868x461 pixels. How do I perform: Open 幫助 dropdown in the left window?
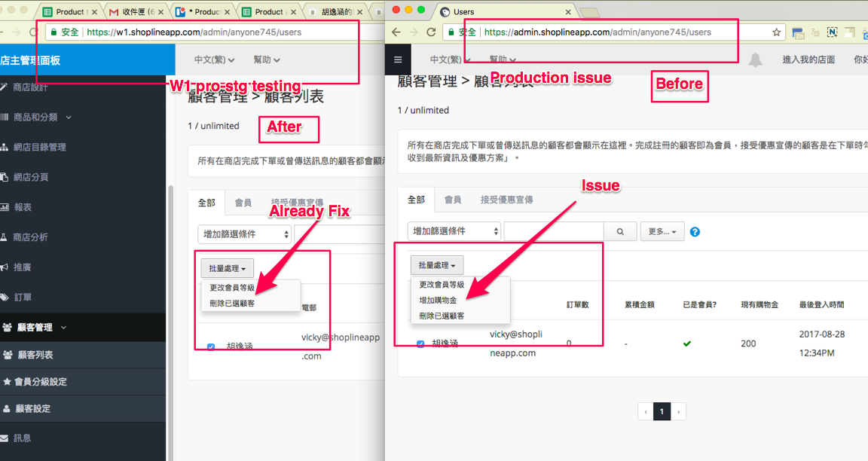[x=266, y=60]
